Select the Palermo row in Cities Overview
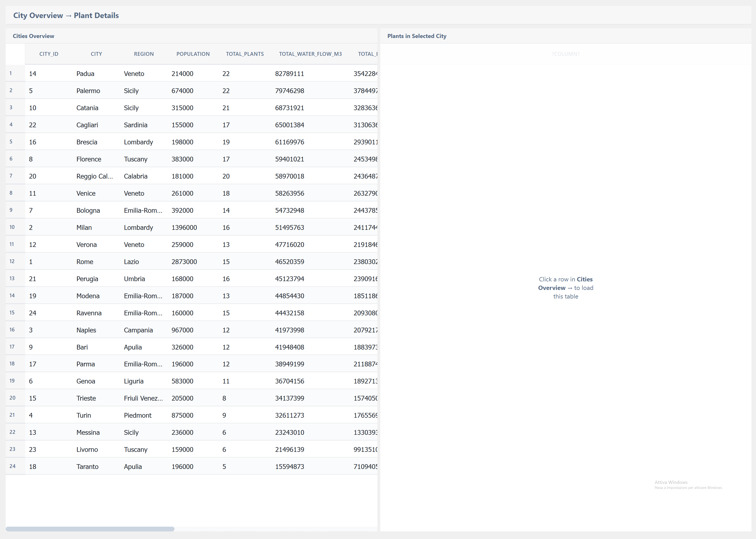Viewport: 756px width, 539px height. point(88,91)
